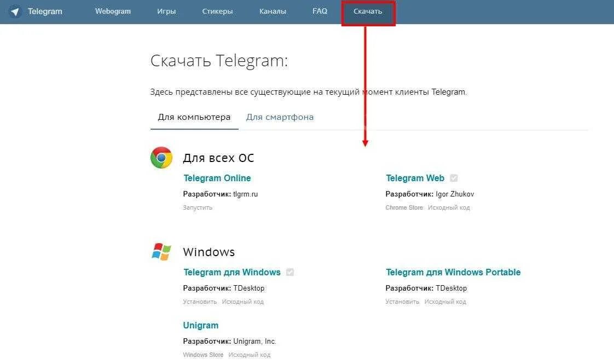Screen dimensions: 614x364
Task: Open the Telegram для Windows Portable link
Action: click(453, 272)
